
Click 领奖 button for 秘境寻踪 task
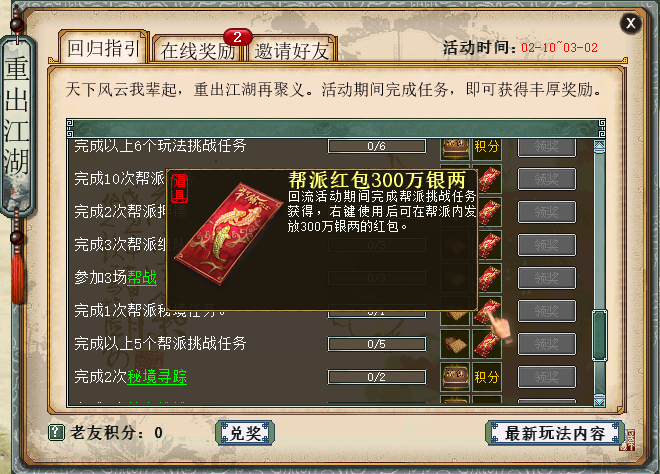(x=546, y=377)
